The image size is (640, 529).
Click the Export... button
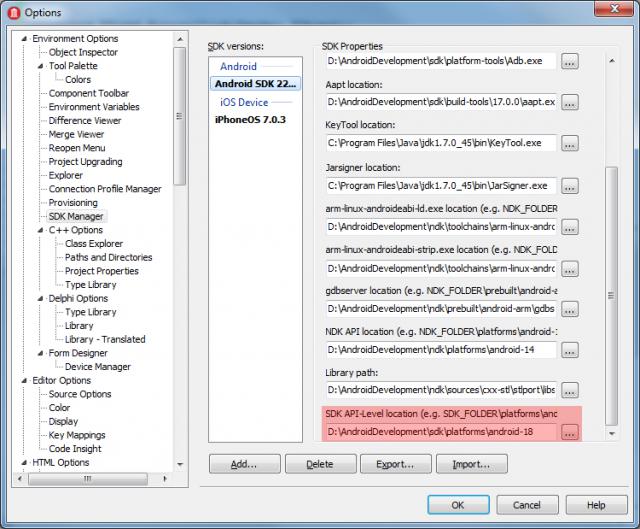tap(396, 464)
